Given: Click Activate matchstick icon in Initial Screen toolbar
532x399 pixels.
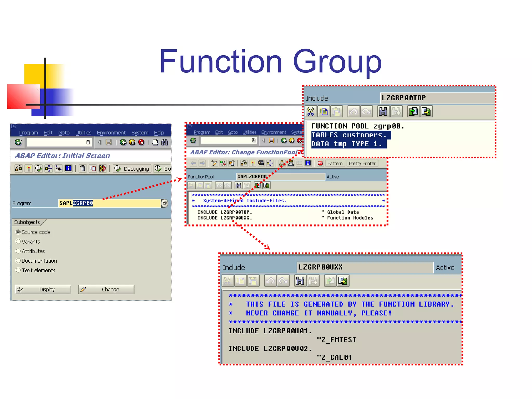Looking at the screenshot, I should 29,169.
